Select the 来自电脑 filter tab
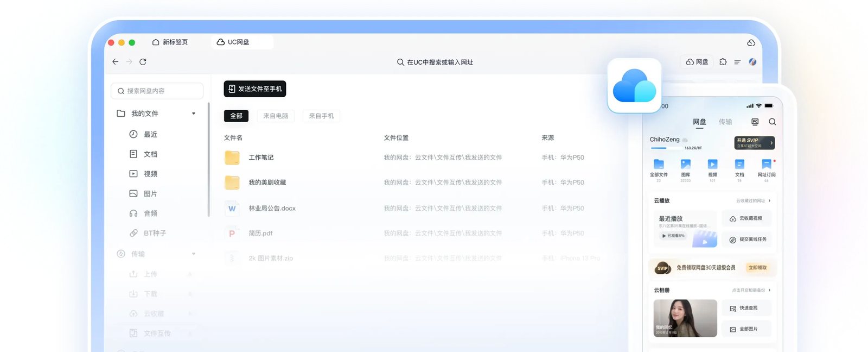This screenshot has height=352, width=868. coord(276,116)
